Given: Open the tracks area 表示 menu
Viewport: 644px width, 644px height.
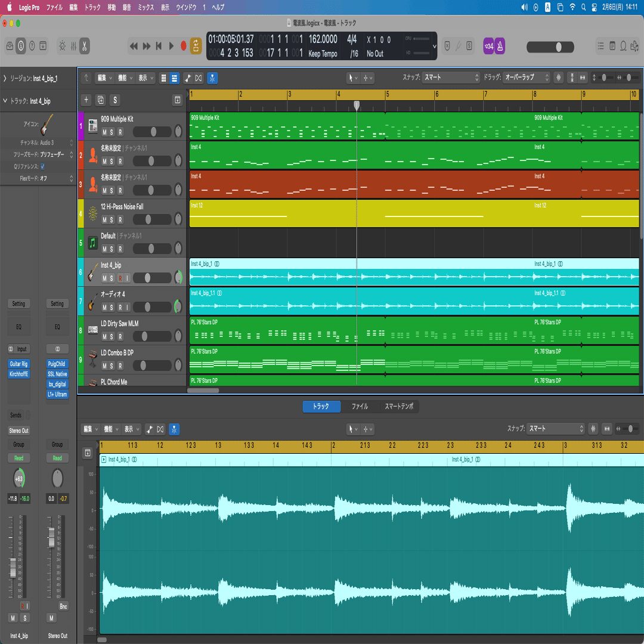Looking at the screenshot, I should (145, 78).
